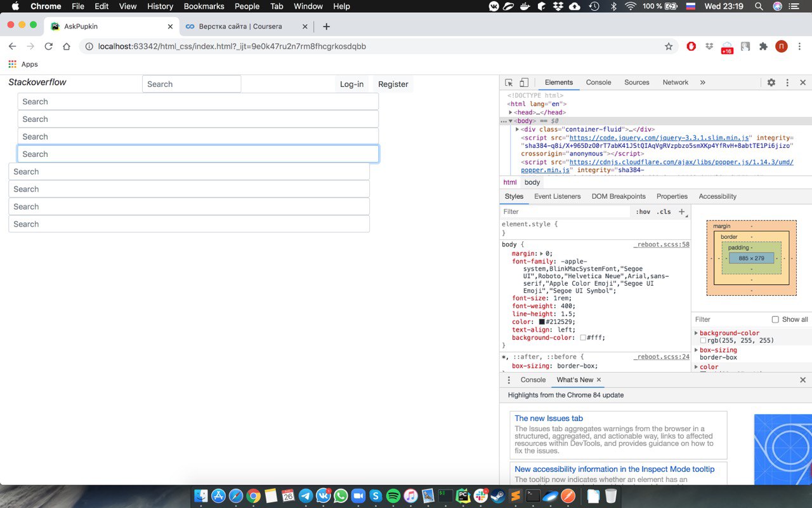This screenshot has height=508, width=812.
Task: Open Sublime Text from the dock
Action: pyautogui.click(x=516, y=496)
